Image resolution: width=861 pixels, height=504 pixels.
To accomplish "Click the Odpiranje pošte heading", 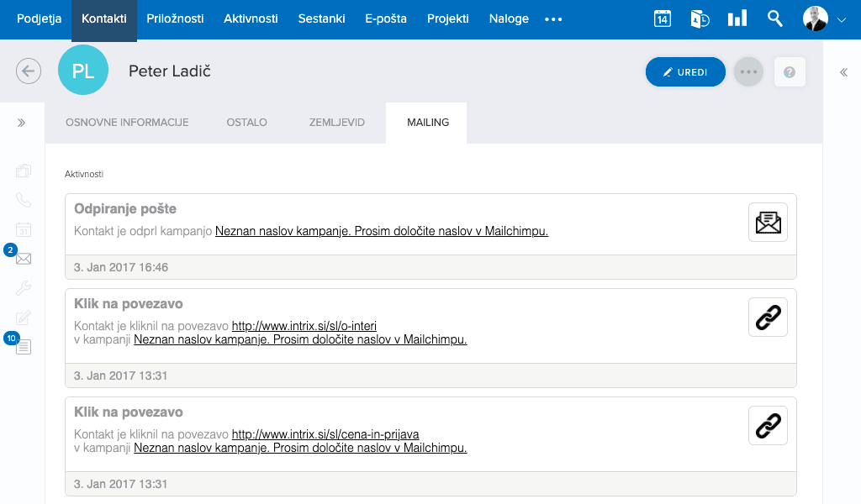I will click(125, 209).
